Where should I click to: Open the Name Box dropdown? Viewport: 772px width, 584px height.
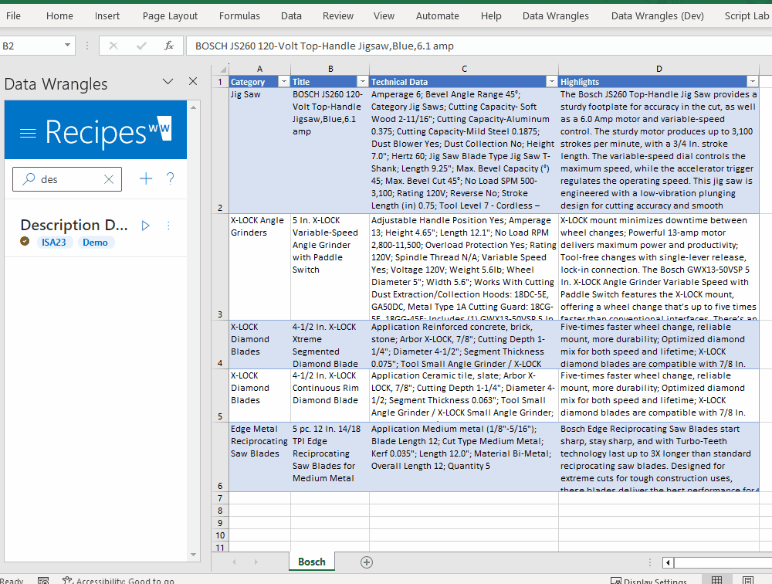(67, 45)
